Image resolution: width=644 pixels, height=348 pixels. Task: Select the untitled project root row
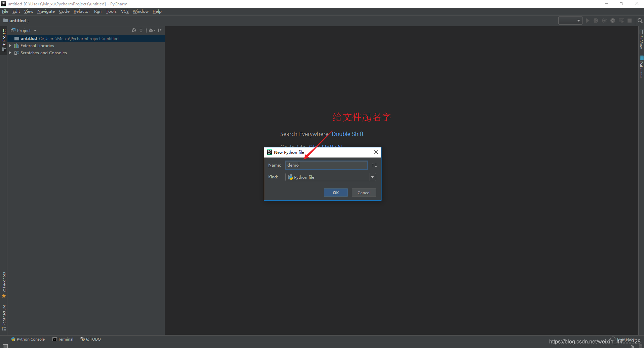[x=86, y=39]
